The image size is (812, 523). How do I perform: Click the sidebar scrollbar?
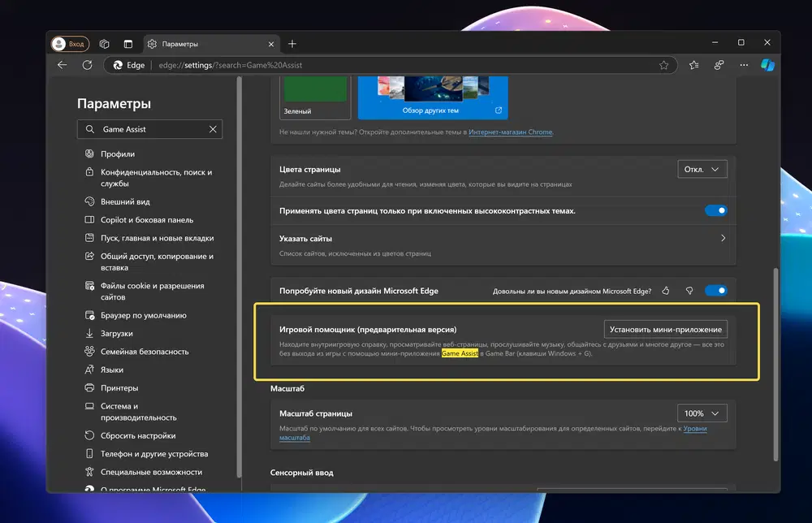click(x=240, y=277)
